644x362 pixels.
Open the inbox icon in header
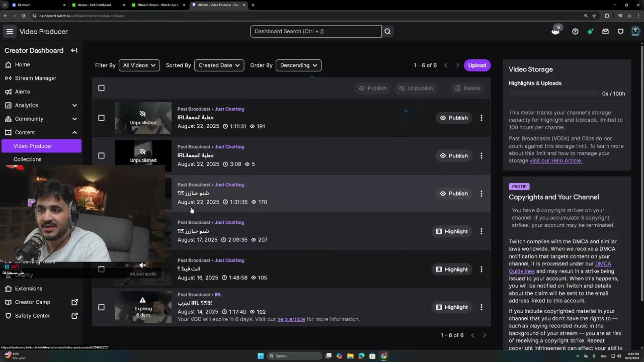(x=605, y=31)
